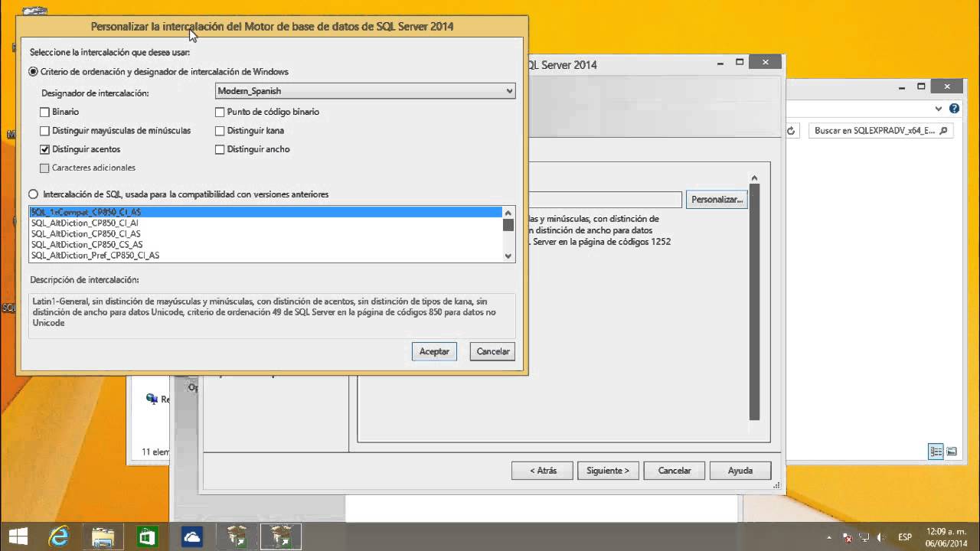Check the Distinguir kana option
Viewport: 980px width, 551px height.
(x=220, y=131)
